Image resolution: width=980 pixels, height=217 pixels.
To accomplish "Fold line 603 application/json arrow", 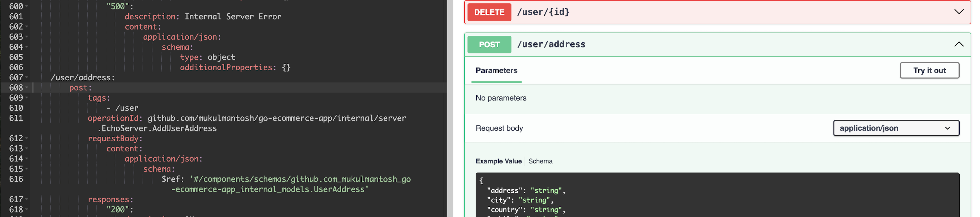I will click(27, 37).
